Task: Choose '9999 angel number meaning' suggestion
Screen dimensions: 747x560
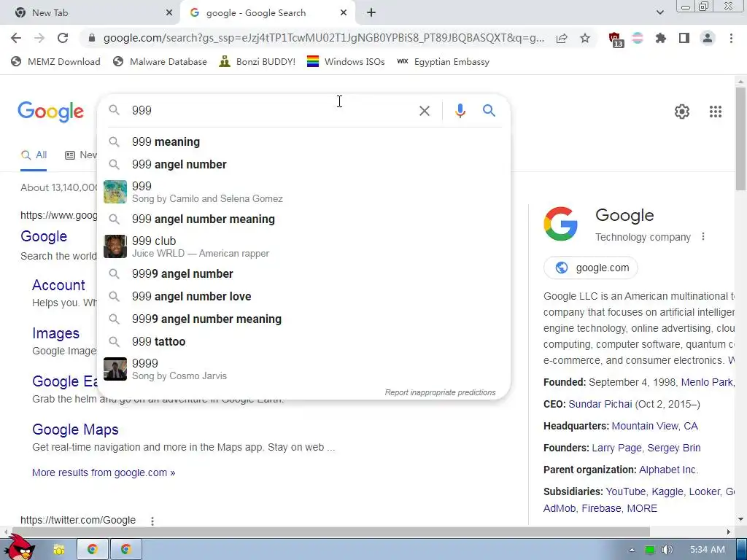Action: pos(304,319)
